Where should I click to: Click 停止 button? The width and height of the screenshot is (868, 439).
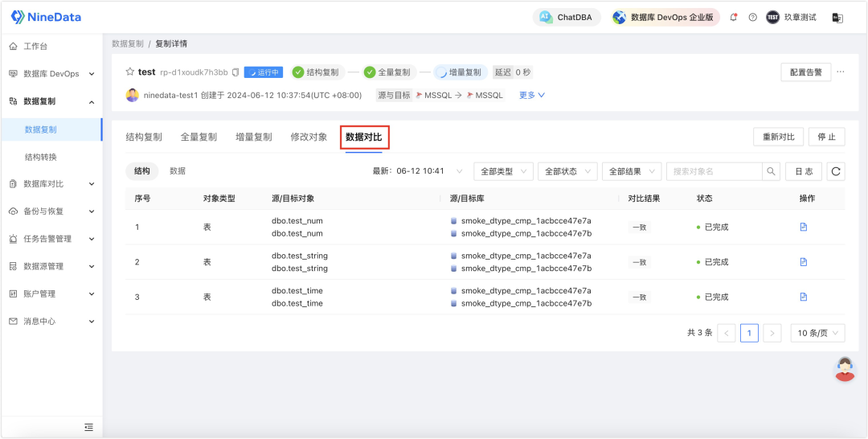(827, 137)
